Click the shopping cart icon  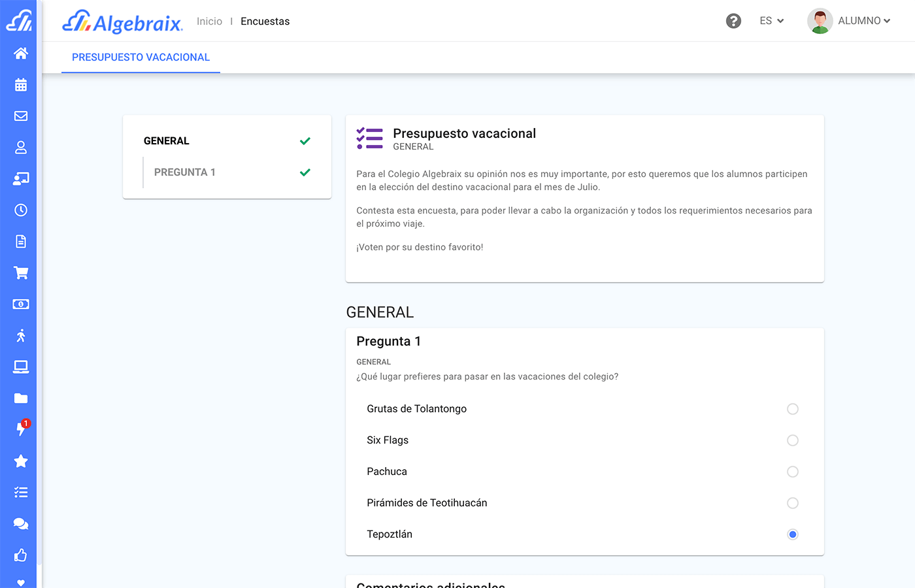[21, 273]
